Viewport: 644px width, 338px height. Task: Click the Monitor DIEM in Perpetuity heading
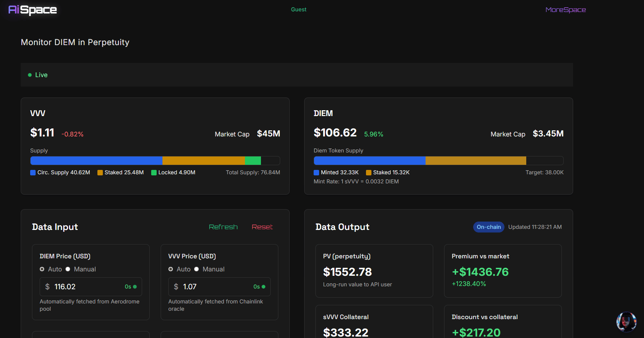[x=75, y=42]
